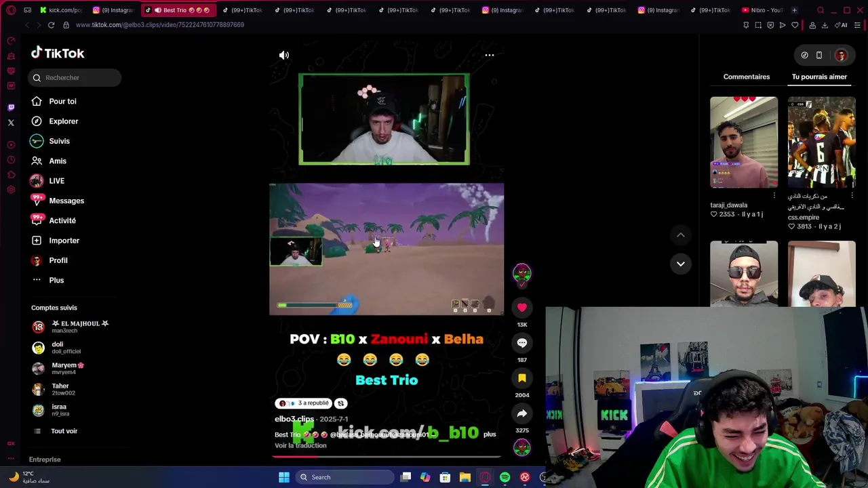The image size is (868, 488).
Task: Click Voir la traduction link
Action: pyautogui.click(x=300, y=445)
